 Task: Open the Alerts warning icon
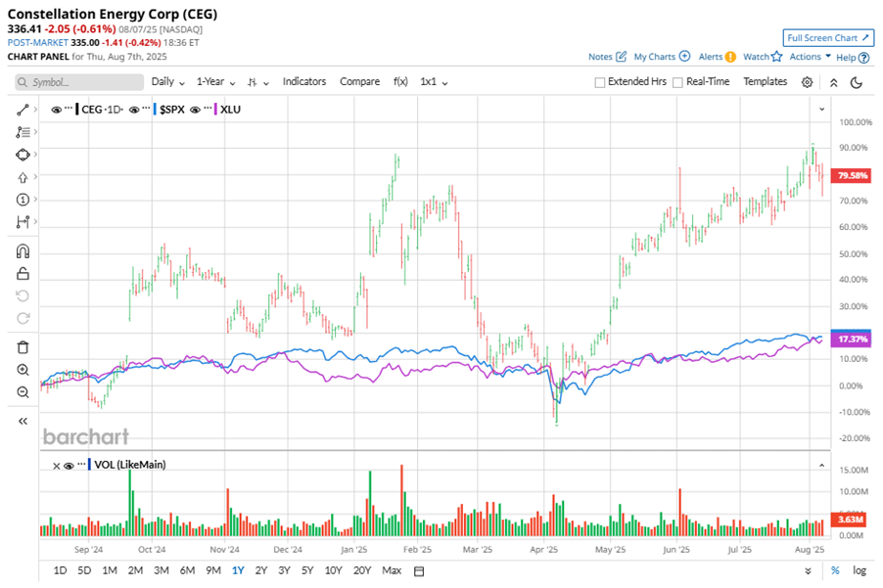(x=730, y=57)
